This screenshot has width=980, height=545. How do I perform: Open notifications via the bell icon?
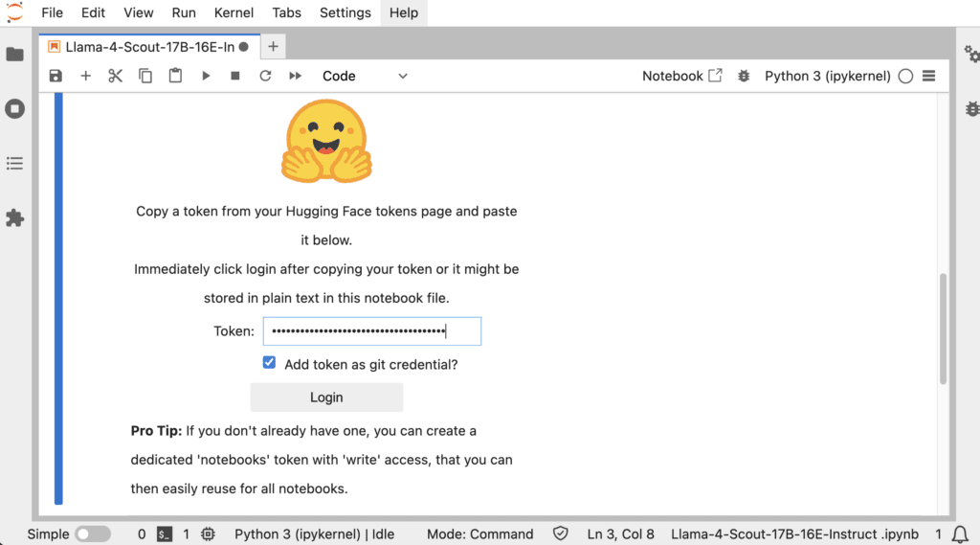point(960,534)
